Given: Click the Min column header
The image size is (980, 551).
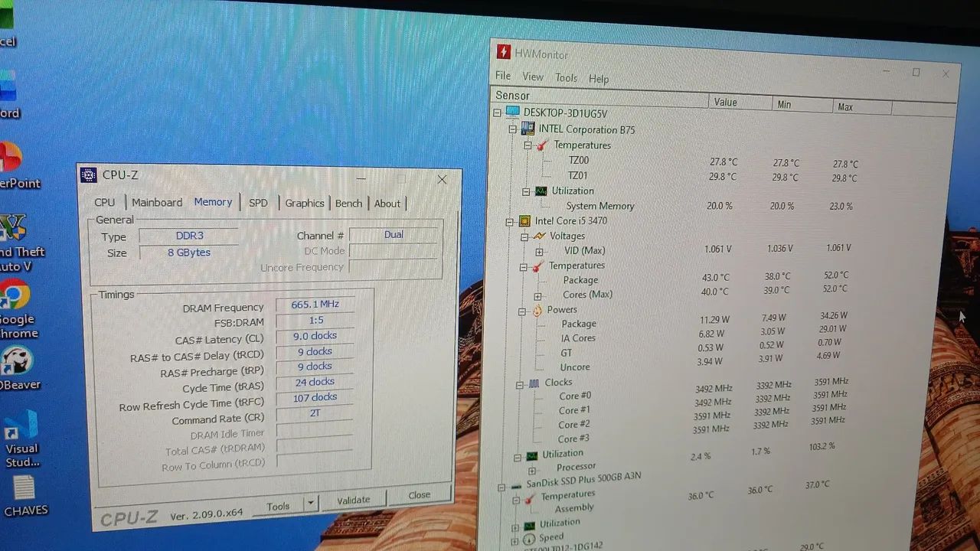Looking at the screenshot, I should tap(802, 105).
